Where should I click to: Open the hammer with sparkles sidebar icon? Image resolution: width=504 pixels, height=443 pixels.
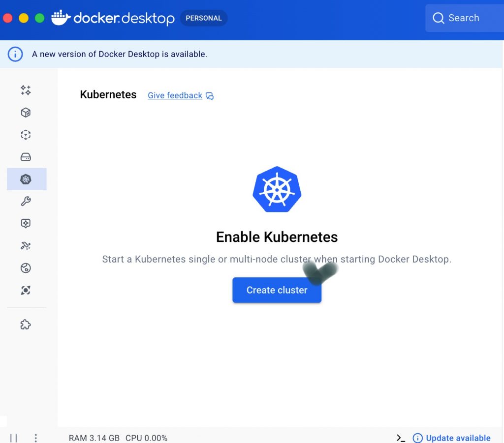pyautogui.click(x=26, y=246)
